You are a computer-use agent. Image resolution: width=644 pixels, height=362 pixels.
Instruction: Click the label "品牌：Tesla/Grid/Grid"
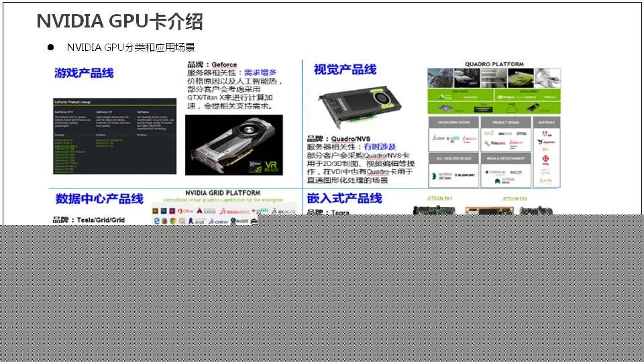(x=89, y=220)
